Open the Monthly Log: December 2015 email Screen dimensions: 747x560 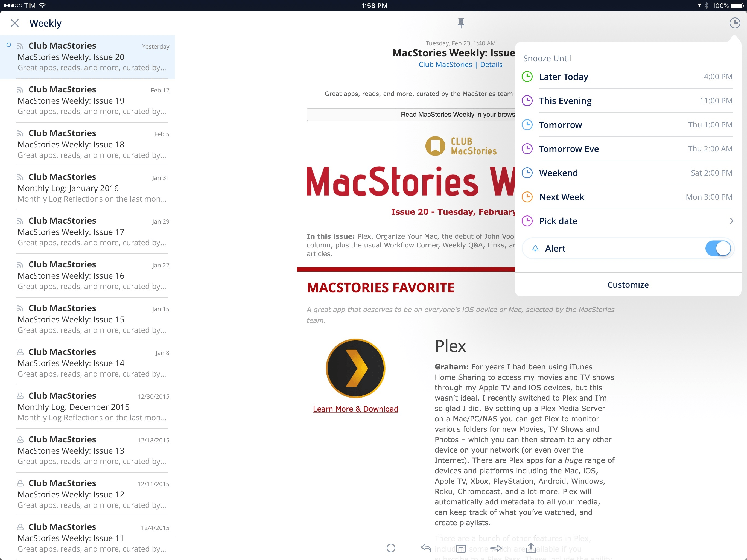click(87, 407)
